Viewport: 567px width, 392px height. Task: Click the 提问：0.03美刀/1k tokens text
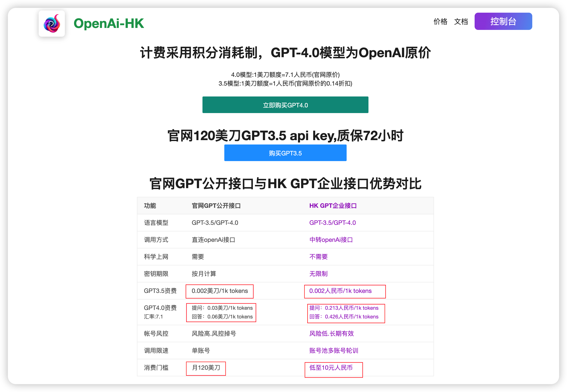pos(222,308)
